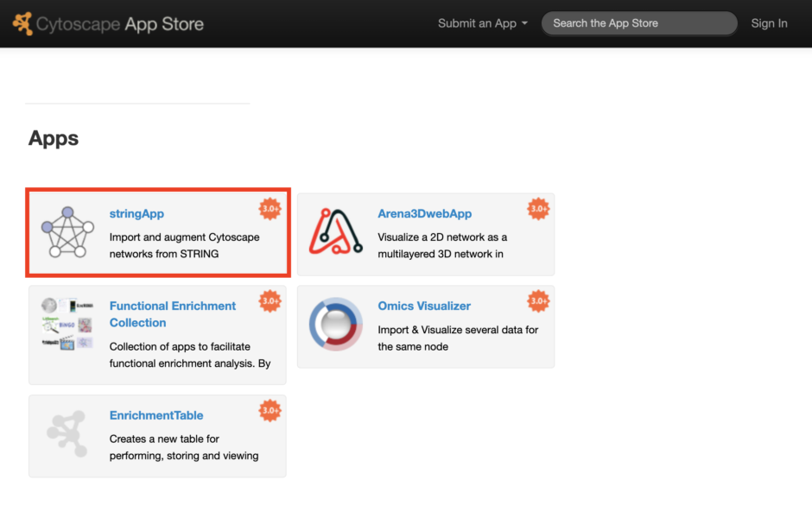
Task: Click the Sign In link
Action: [769, 23]
